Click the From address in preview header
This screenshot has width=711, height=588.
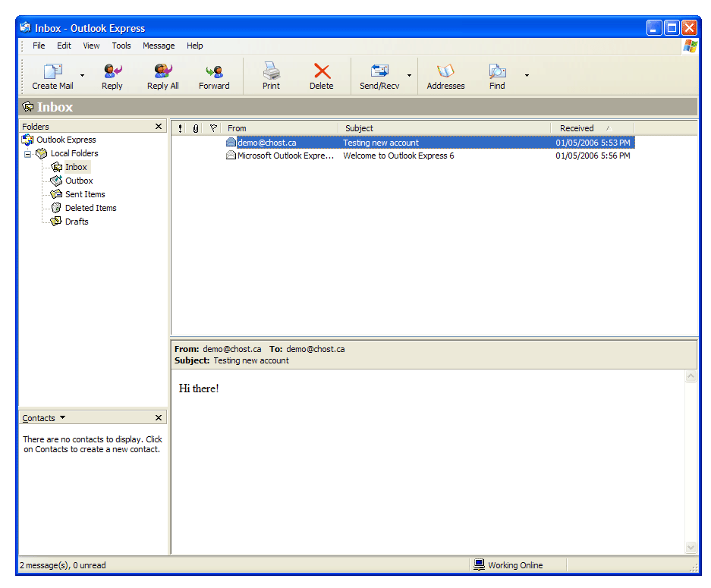(x=232, y=349)
